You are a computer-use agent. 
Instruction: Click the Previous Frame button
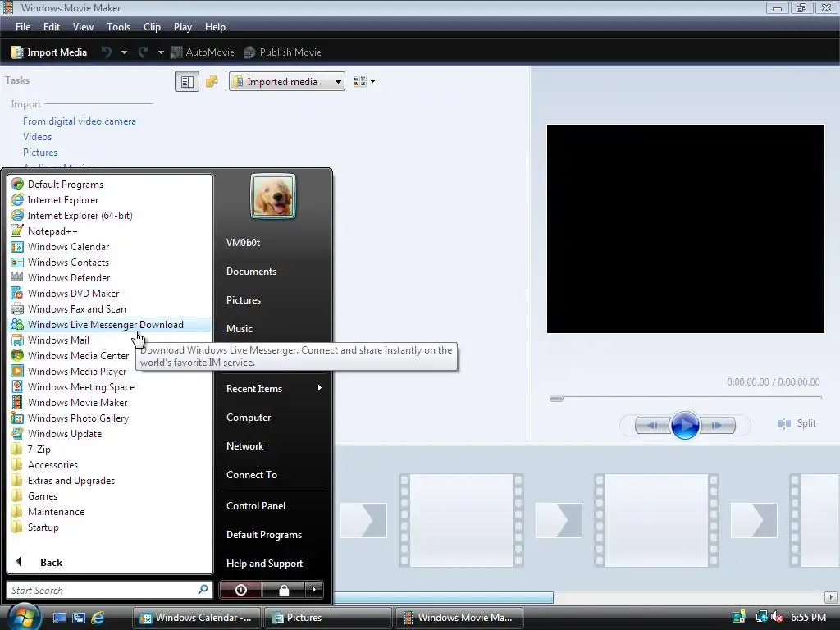click(x=652, y=426)
